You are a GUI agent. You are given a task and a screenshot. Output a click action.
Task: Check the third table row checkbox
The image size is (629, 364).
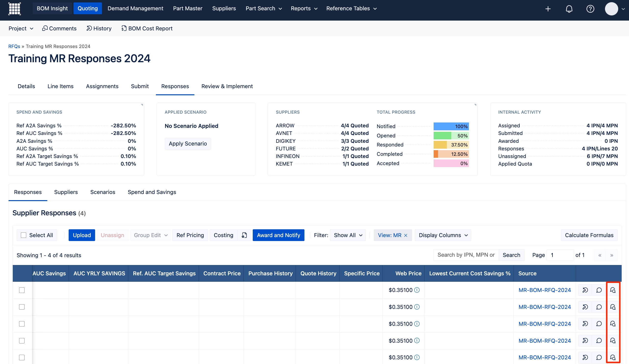click(x=22, y=324)
